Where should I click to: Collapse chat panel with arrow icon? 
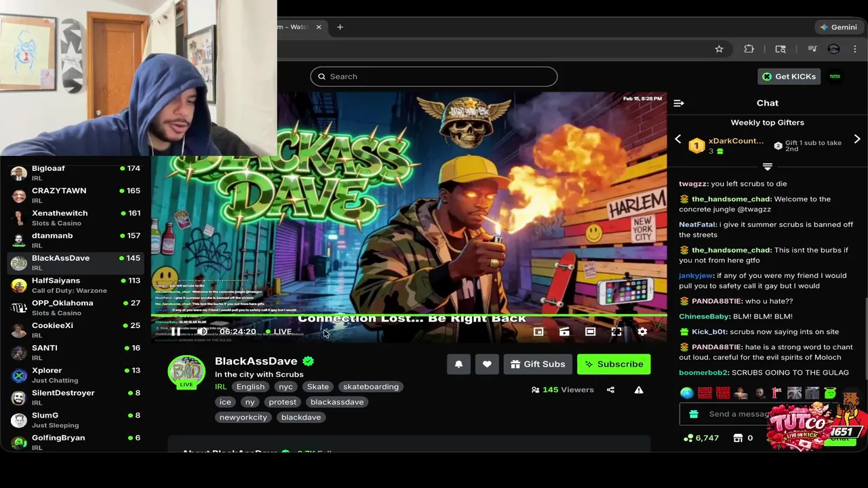(x=679, y=103)
